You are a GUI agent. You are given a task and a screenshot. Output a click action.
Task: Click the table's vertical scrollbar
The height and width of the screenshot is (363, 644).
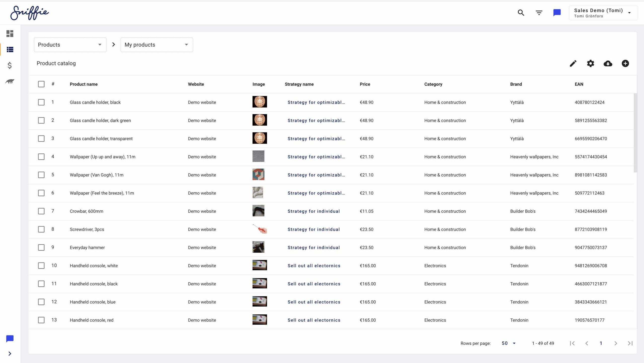click(635, 133)
